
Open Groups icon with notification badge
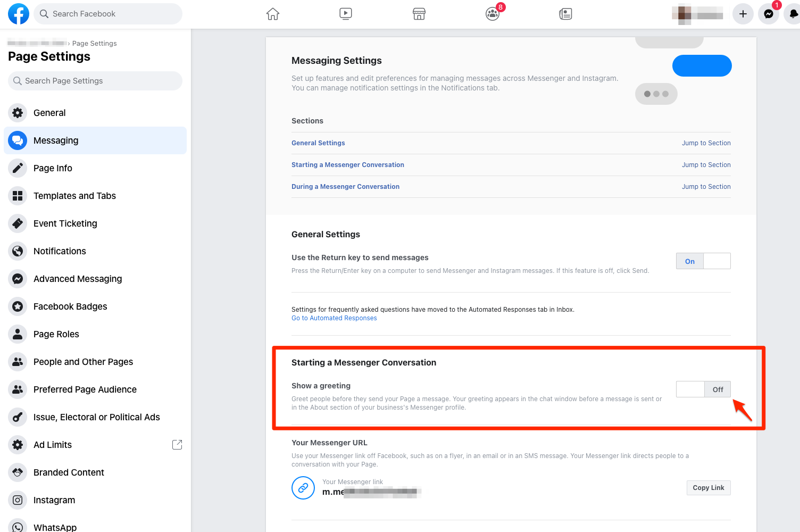coord(493,14)
